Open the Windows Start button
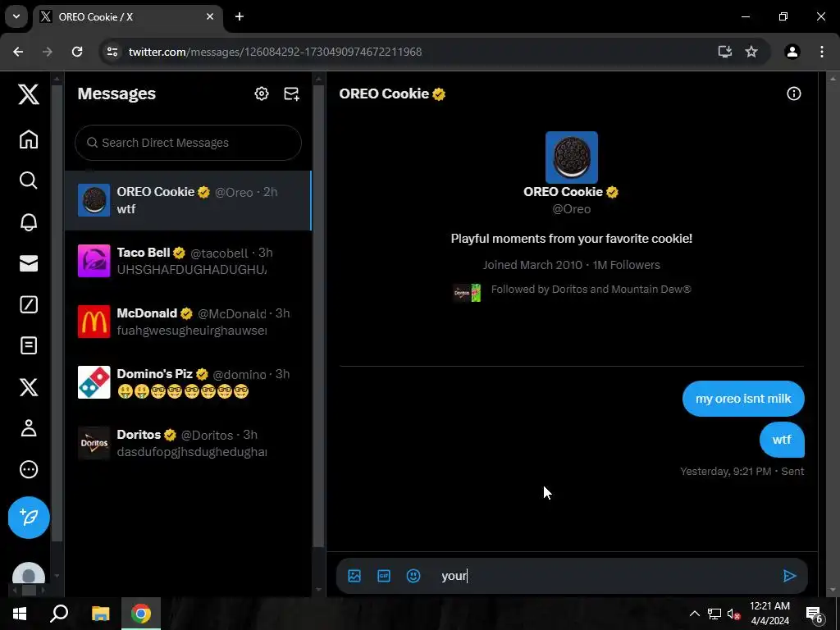Viewport: 840px width, 630px height. pos(20,614)
